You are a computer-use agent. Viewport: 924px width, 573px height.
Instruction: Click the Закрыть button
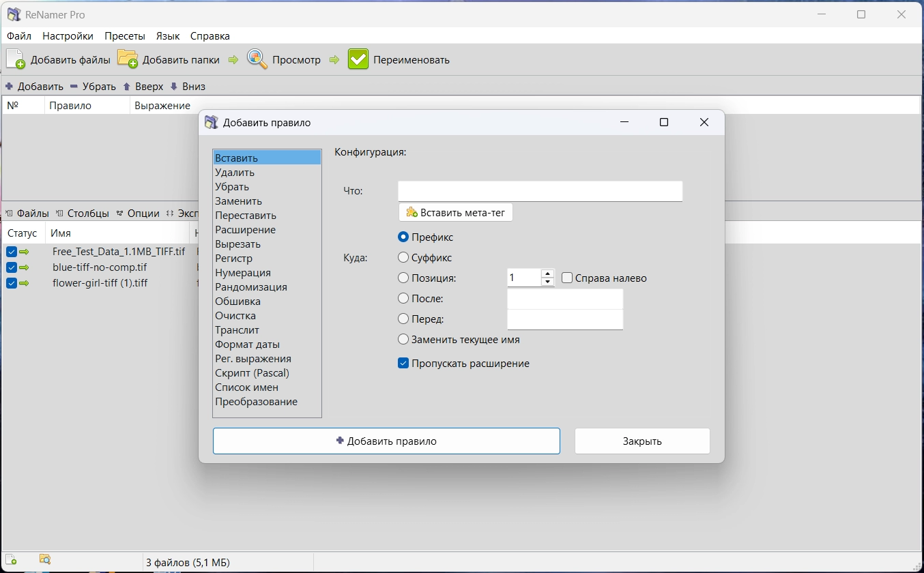pos(642,441)
